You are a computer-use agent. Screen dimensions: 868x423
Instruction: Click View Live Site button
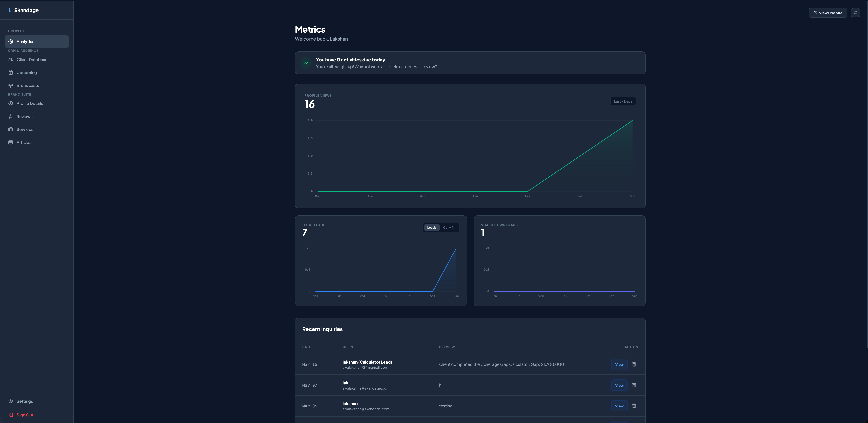(828, 13)
